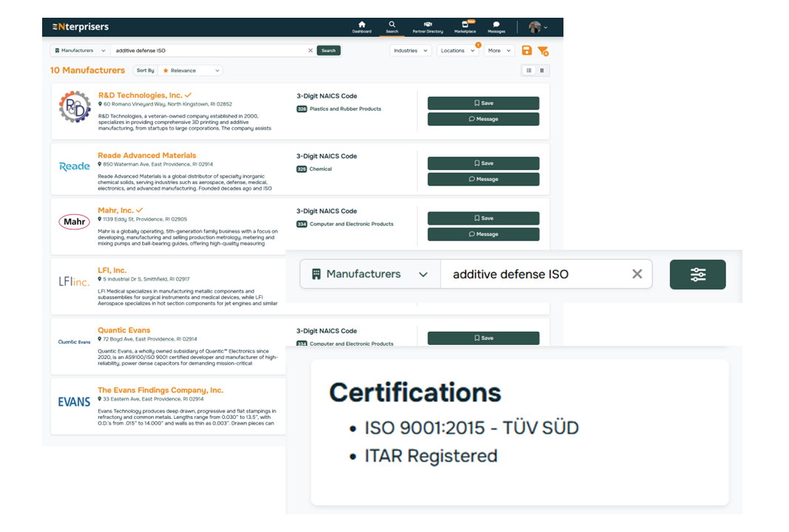Viewport: 789px width, 532px height.
Task: Open the Dashboard home icon
Action: 362,27
